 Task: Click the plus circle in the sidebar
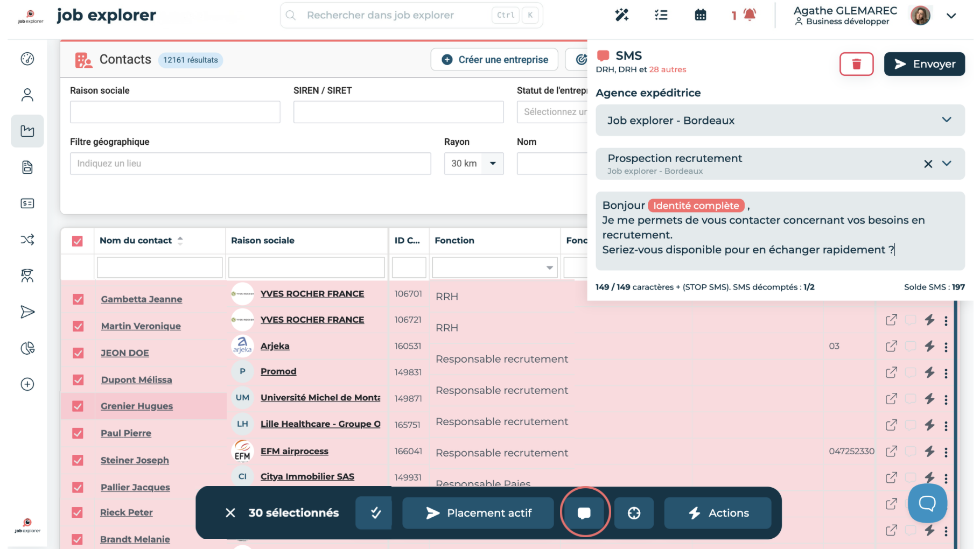coord(27,384)
